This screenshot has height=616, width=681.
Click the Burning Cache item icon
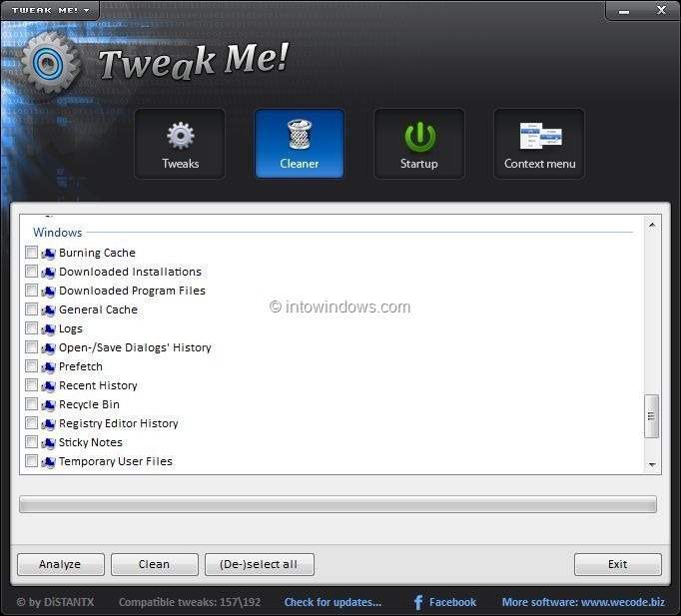[x=49, y=253]
